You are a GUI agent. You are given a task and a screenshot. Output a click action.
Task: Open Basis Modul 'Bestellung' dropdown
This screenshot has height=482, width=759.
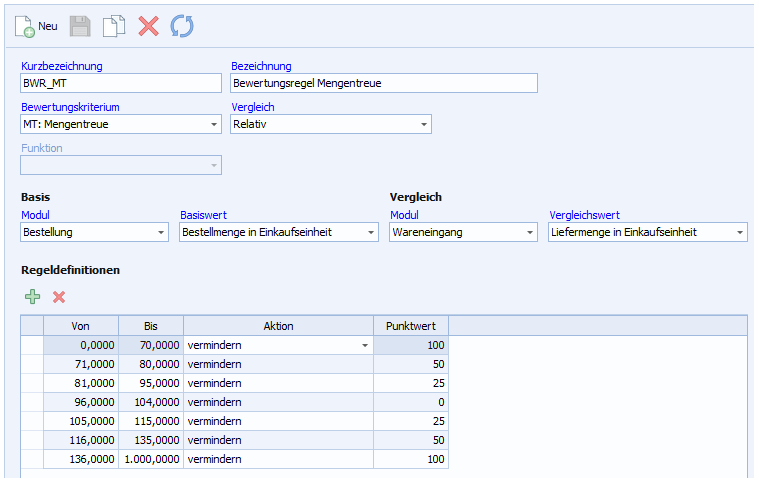(161, 233)
